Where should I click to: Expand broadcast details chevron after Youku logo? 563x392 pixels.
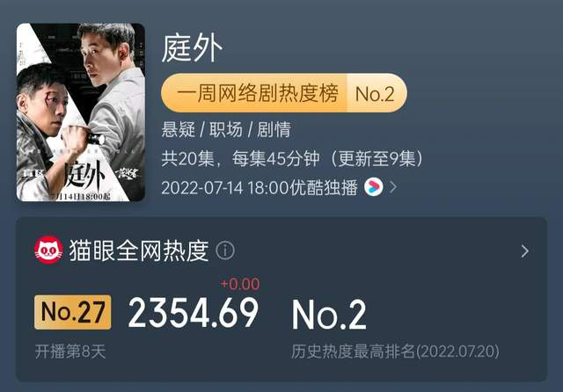point(393,187)
